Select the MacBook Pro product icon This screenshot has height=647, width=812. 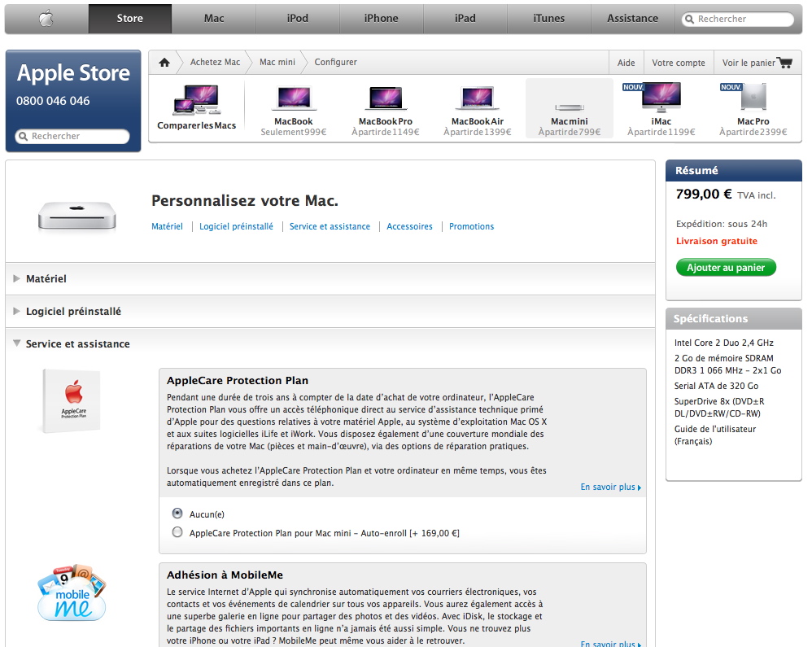[386, 98]
